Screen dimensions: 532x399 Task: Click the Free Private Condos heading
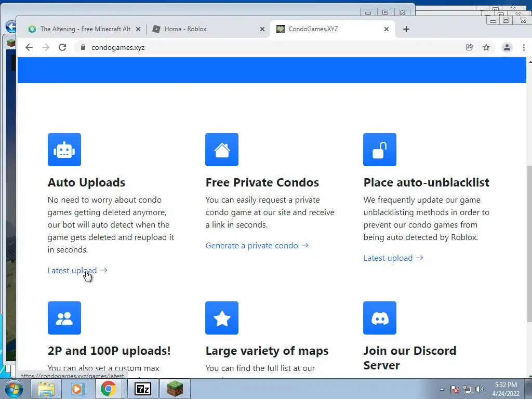coord(262,182)
